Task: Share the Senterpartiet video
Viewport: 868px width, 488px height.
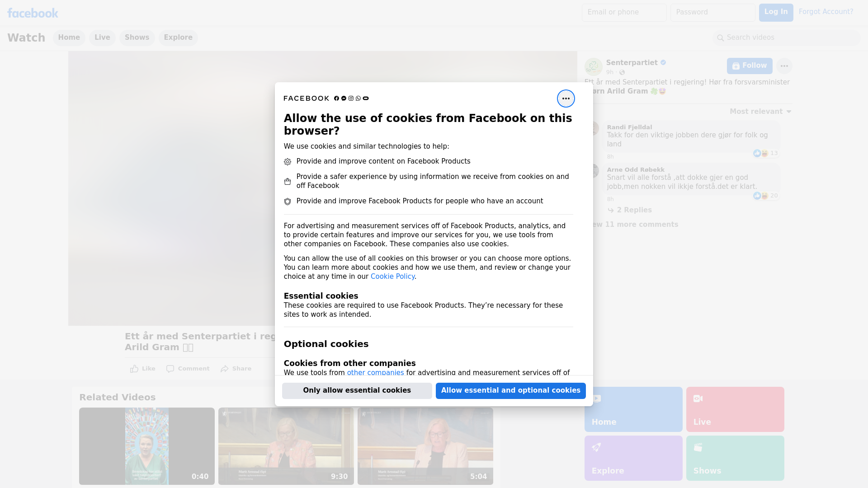Action: [x=236, y=369]
